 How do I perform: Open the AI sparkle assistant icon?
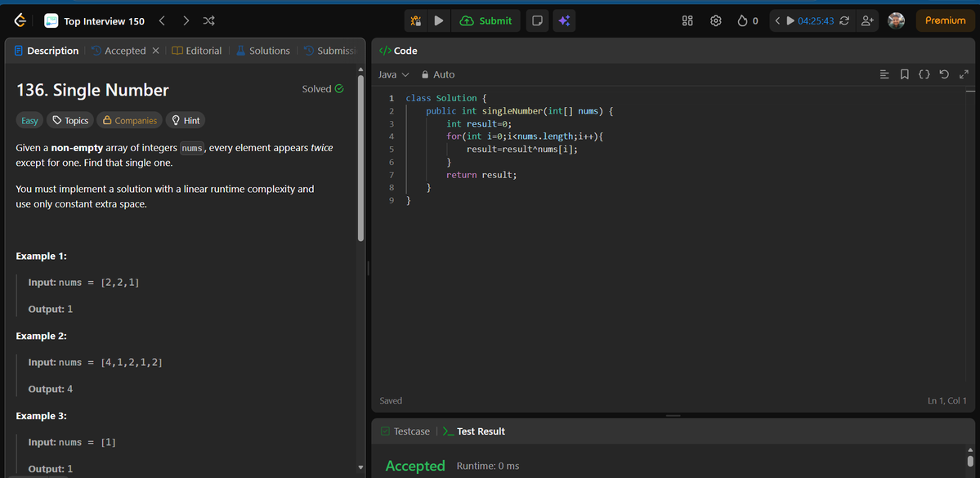[x=564, y=20]
